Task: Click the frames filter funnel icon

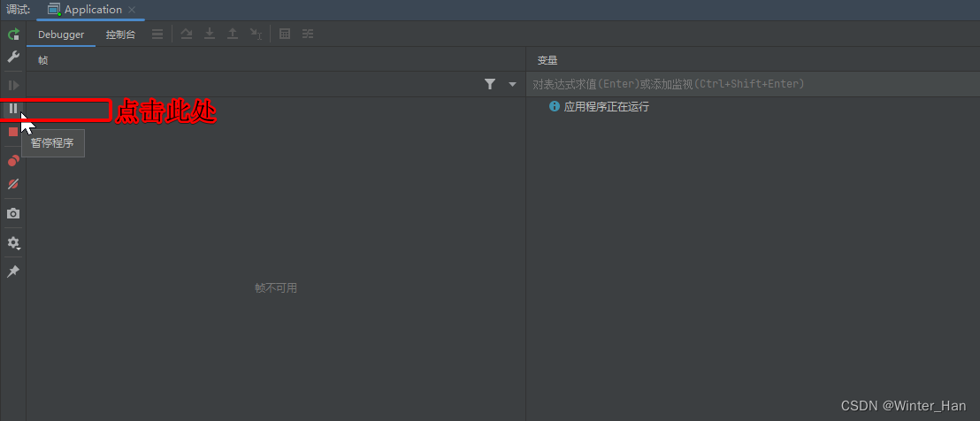Action: 490,84
